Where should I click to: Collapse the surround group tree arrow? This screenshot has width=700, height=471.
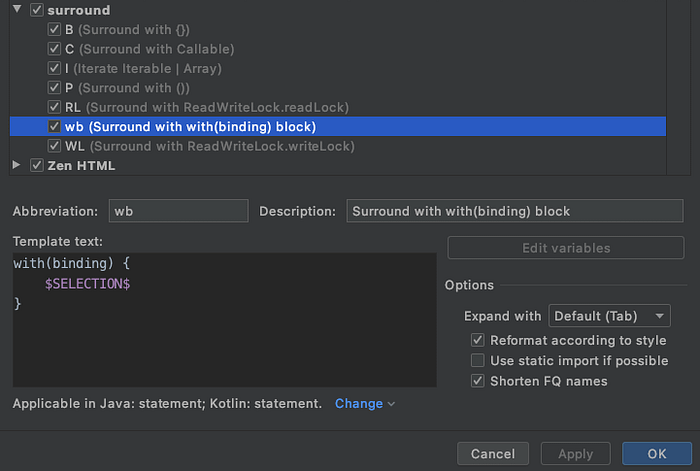click(x=17, y=10)
